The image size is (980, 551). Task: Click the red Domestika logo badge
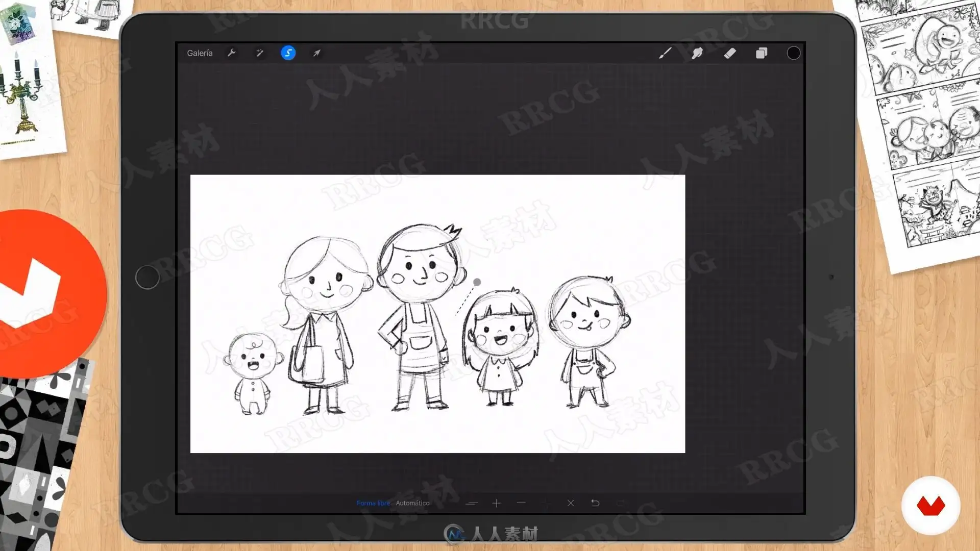(x=931, y=506)
